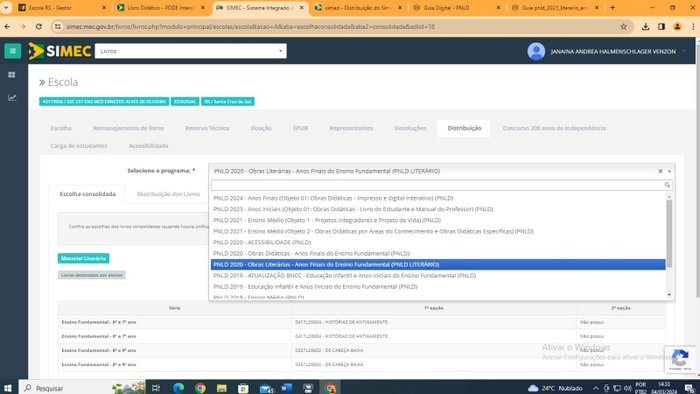Open the Livros module dropdown

click(191, 51)
